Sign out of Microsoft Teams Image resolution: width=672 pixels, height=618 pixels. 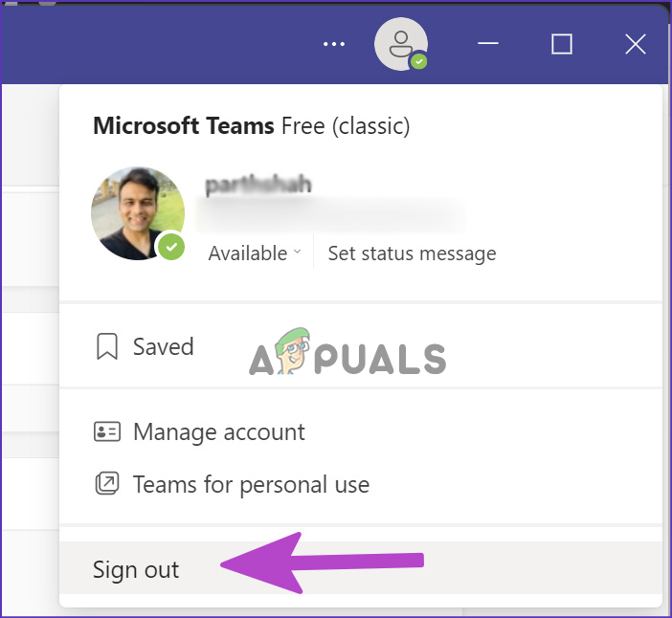click(136, 569)
